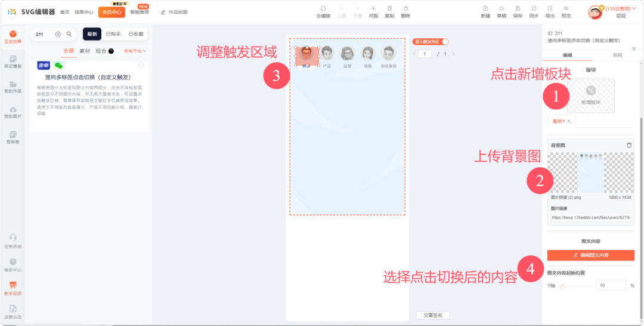Click the info icon on the effect card
The image size is (644, 326).
(141, 65)
